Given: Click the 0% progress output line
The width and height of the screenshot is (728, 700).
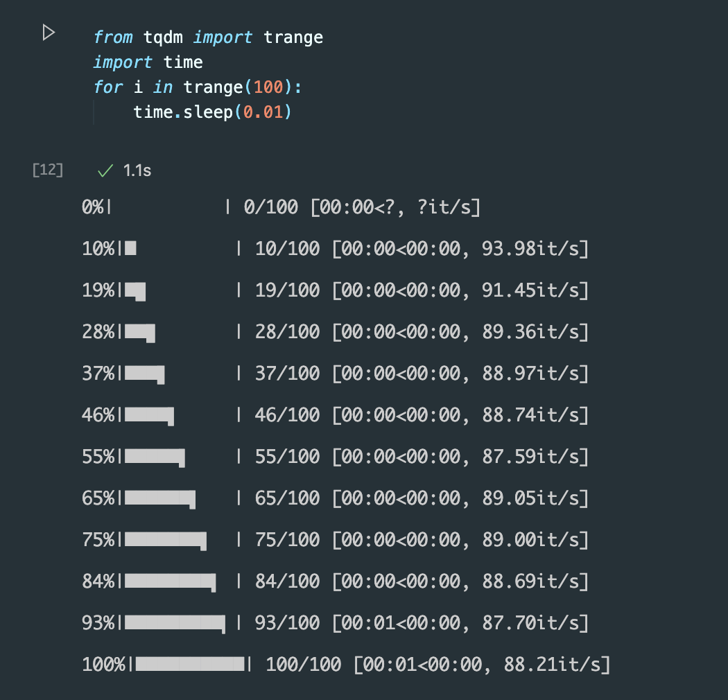Looking at the screenshot, I should 281,207.
